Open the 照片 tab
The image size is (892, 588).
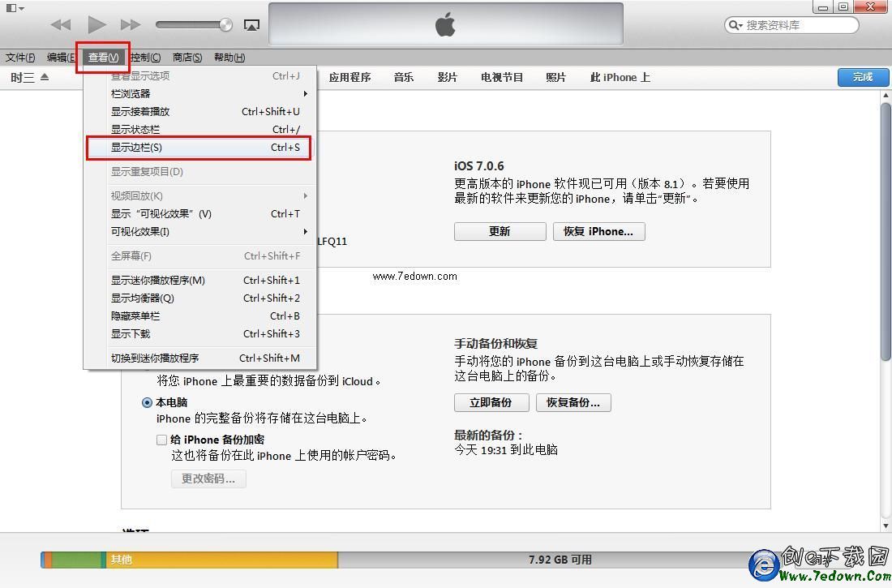coord(555,78)
